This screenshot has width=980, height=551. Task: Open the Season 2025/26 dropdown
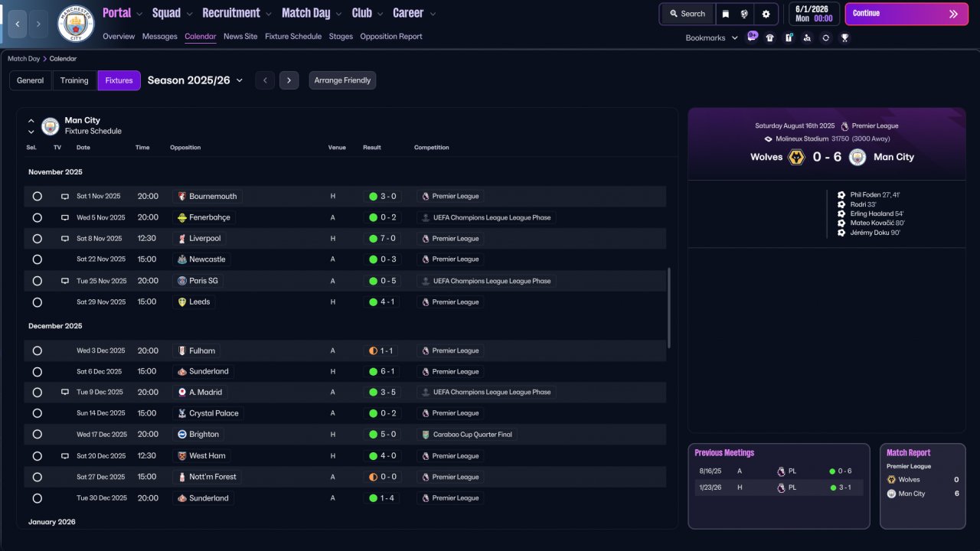coord(195,80)
